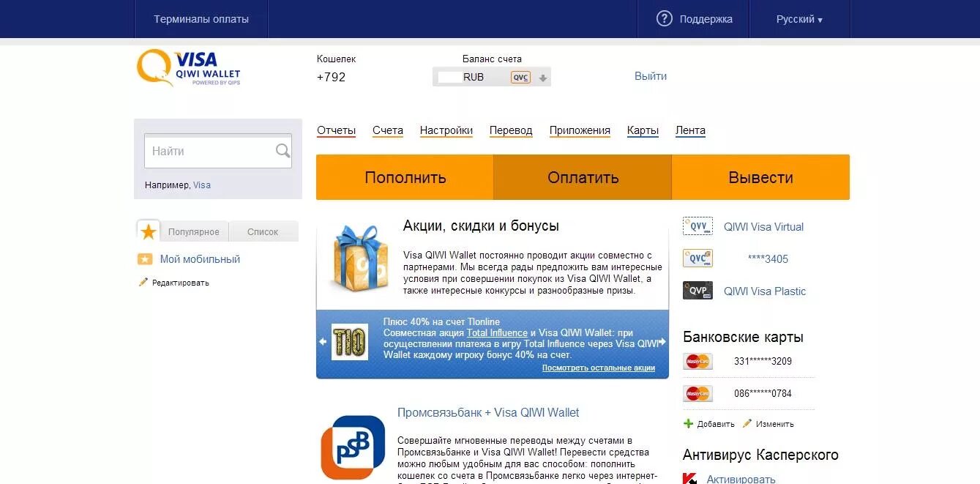Click the Visa QIWI Wallet logo

click(188, 68)
